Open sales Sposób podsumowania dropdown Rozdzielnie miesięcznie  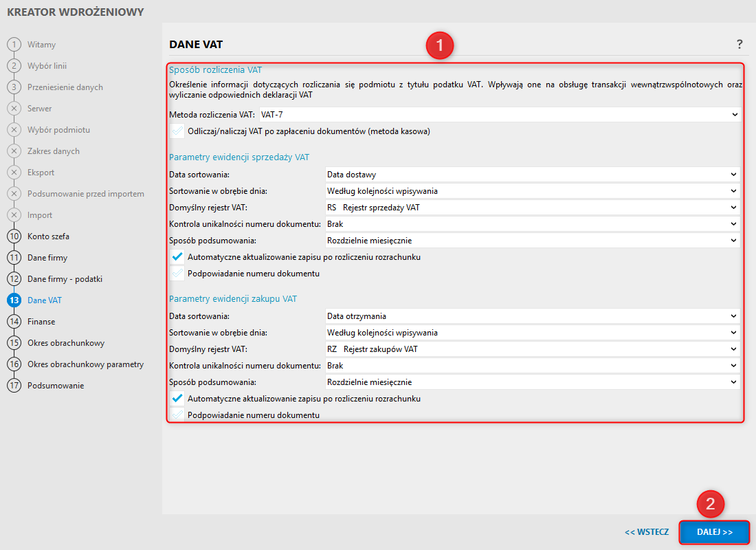(x=532, y=241)
